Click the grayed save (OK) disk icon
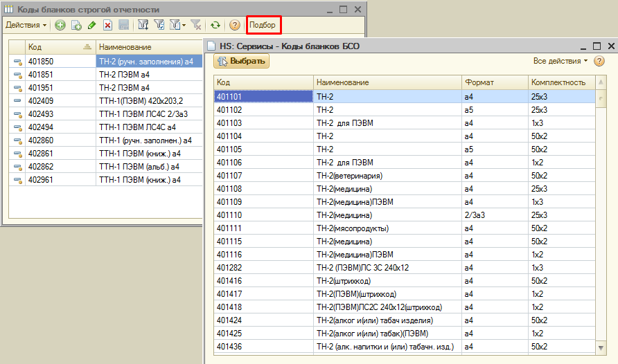 pos(124,25)
